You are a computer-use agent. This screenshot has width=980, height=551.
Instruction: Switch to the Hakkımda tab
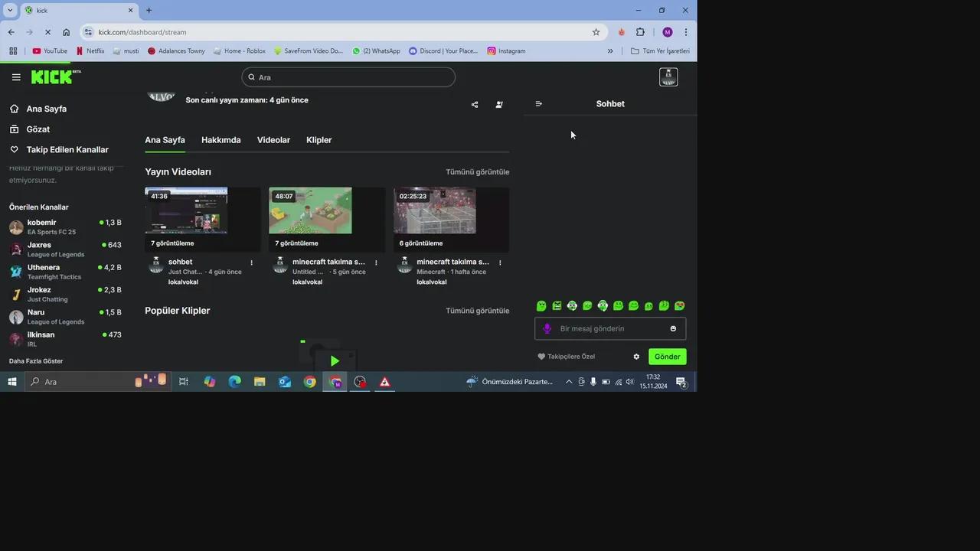tap(221, 140)
